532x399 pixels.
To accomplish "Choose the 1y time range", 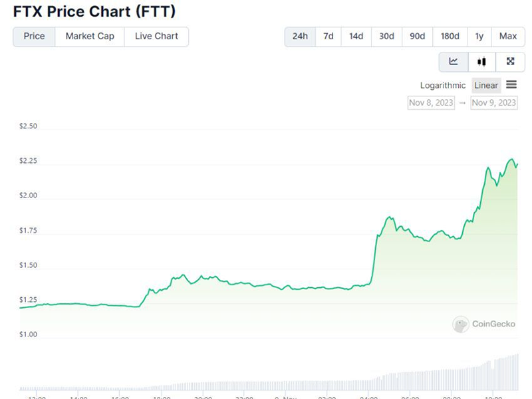I will [x=479, y=37].
